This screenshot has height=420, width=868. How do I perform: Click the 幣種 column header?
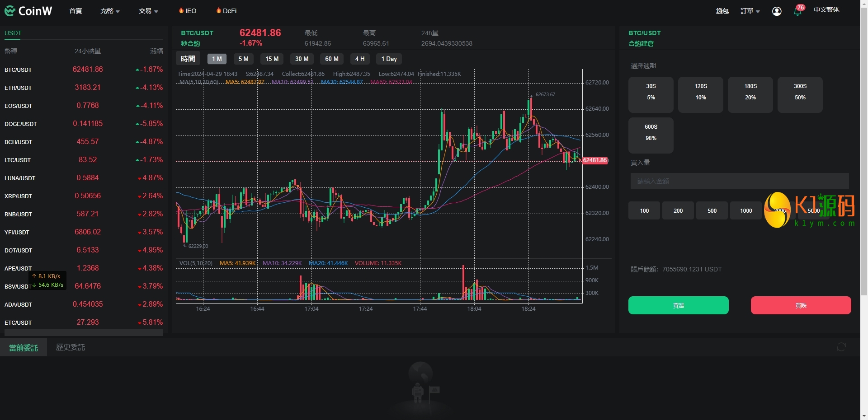[11, 51]
